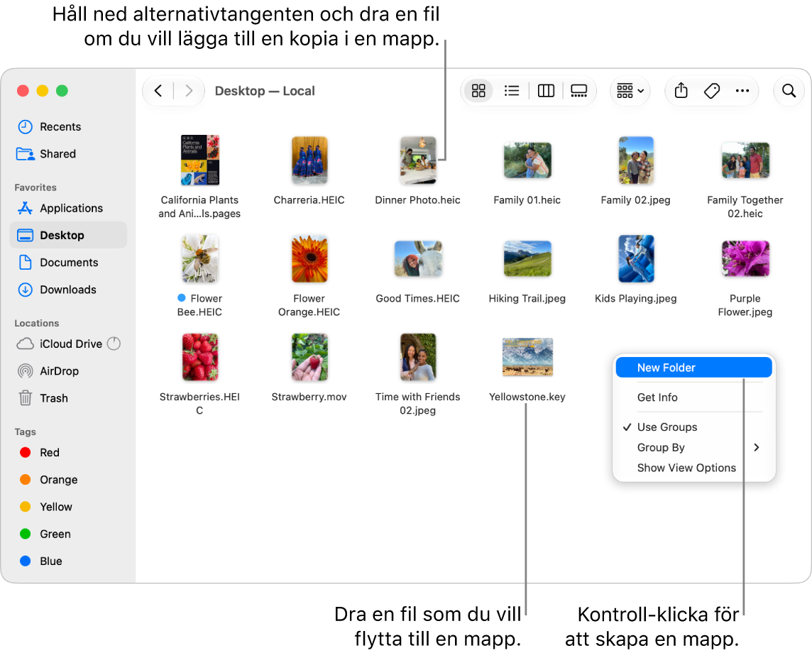
Task: Choose New Folder from the context menu
Action: (693, 368)
